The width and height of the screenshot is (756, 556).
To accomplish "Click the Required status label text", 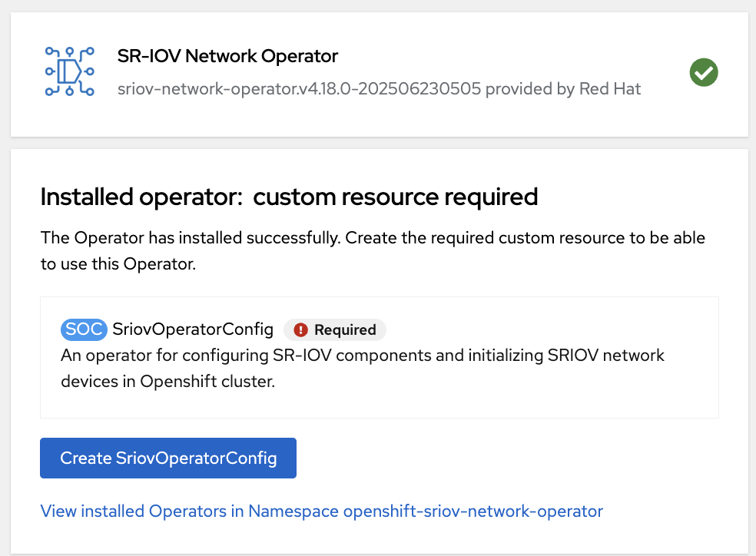I will pos(345,330).
